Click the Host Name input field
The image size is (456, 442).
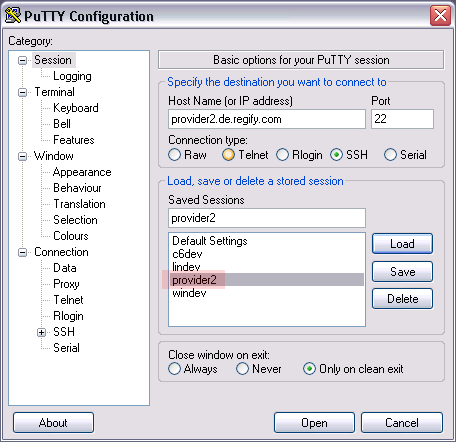click(x=267, y=119)
